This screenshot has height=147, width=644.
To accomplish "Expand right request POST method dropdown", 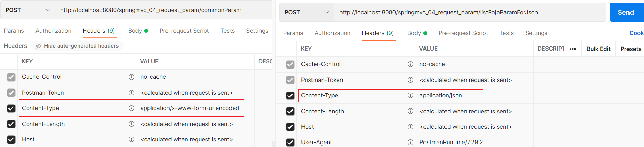I will pyautogui.click(x=307, y=12).
